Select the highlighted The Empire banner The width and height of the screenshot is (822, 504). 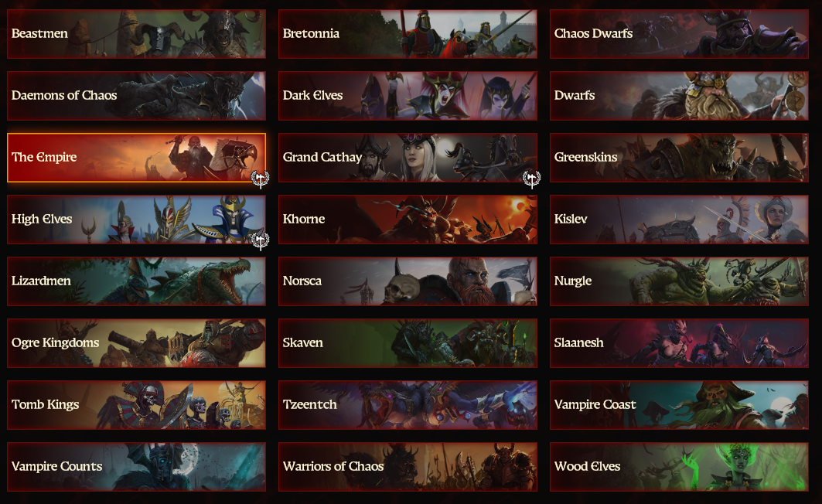click(136, 158)
